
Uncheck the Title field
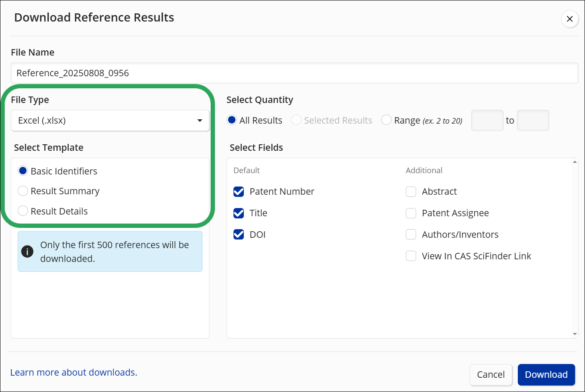(239, 213)
